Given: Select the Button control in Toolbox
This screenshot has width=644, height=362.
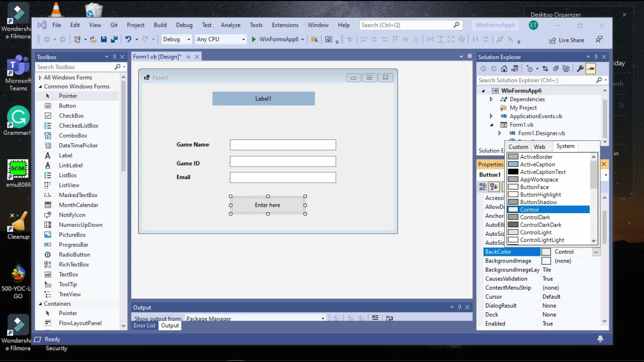Looking at the screenshot, I should click(x=67, y=106).
